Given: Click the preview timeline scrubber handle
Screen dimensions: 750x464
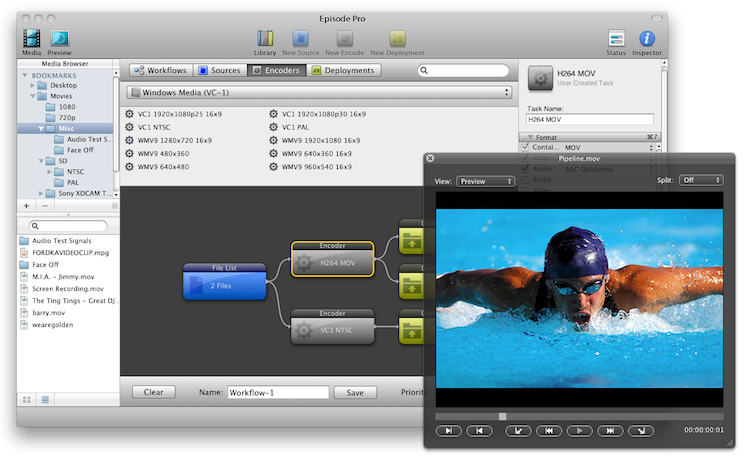Looking at the screenshot, I should (x=502, y=416).
